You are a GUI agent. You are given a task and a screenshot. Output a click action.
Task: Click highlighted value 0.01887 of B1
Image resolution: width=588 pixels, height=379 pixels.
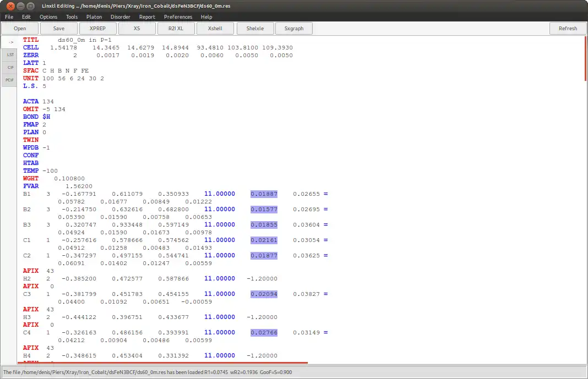click(x=264, y=194)
